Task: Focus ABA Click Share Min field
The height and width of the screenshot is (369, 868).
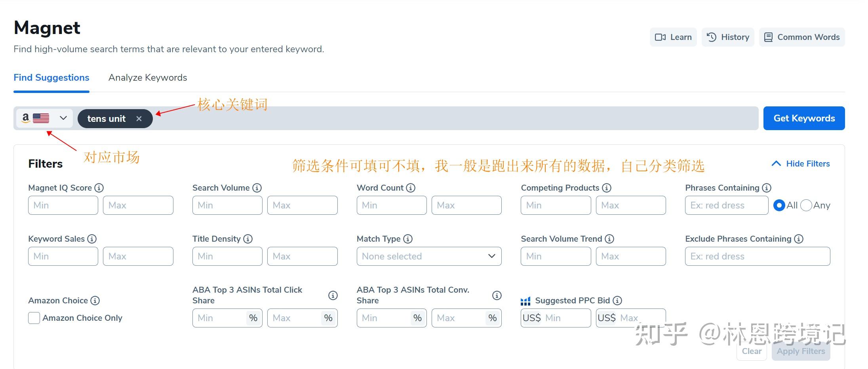Action: [227, 318]
